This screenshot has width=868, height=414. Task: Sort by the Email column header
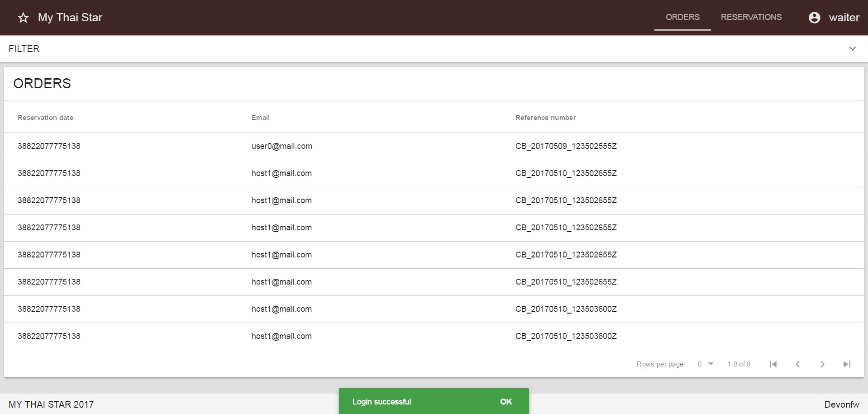pyautogui.click(x=261, y=118)
